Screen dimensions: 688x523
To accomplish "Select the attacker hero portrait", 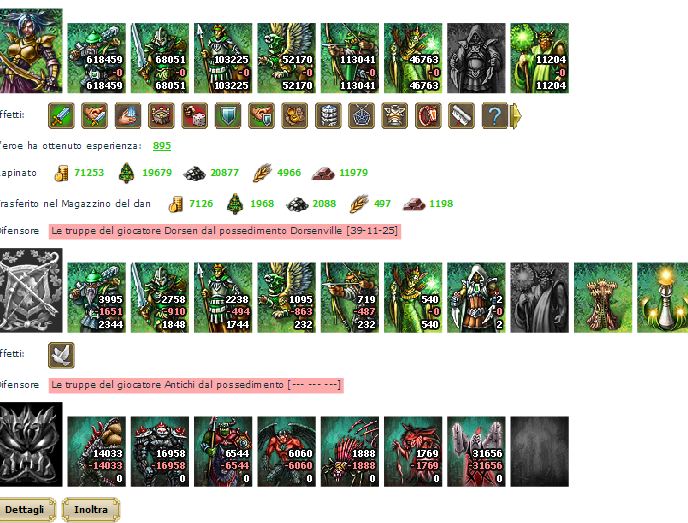I will click(31, 50).
